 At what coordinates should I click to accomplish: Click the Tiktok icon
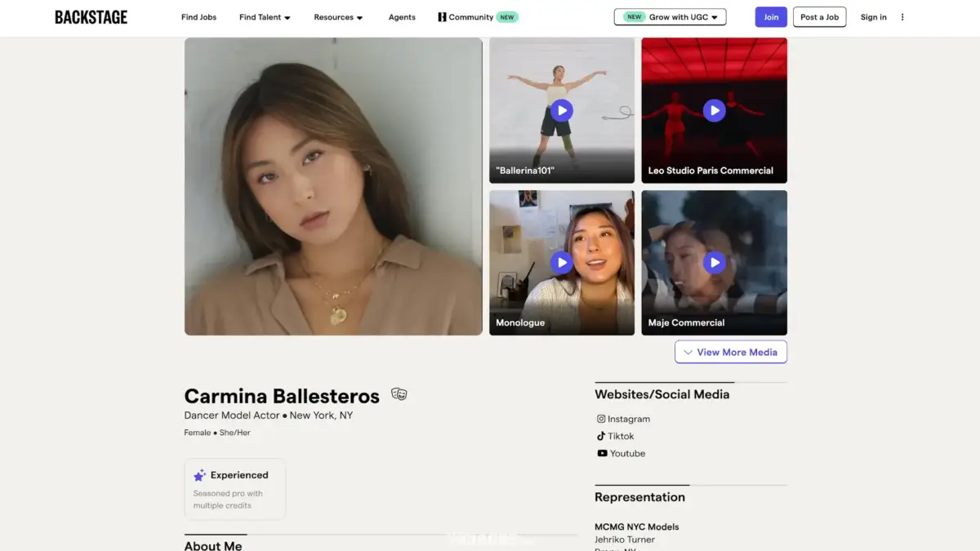601,436
